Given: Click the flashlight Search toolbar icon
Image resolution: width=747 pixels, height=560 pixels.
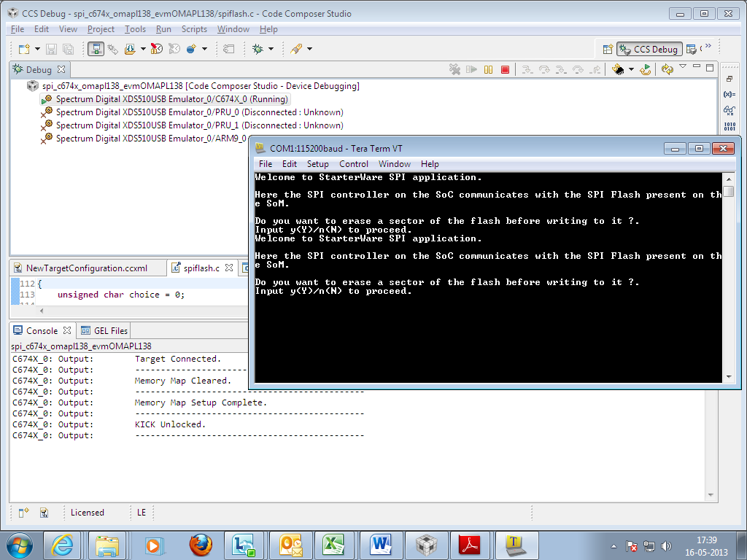Looking at the screenshot, I should click(296, 49).
